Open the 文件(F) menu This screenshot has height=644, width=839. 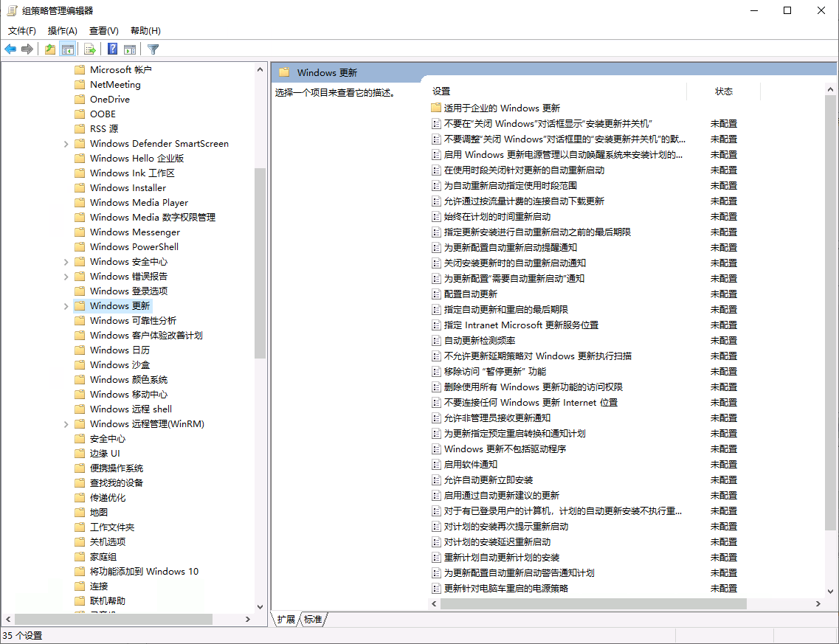(x=22, y=30)
